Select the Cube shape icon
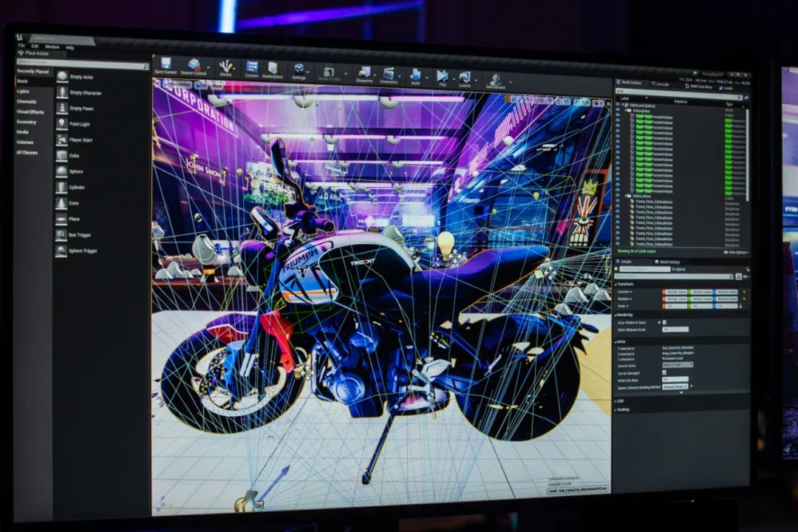The width and height of the screenshot is (798, 532). 61,155
